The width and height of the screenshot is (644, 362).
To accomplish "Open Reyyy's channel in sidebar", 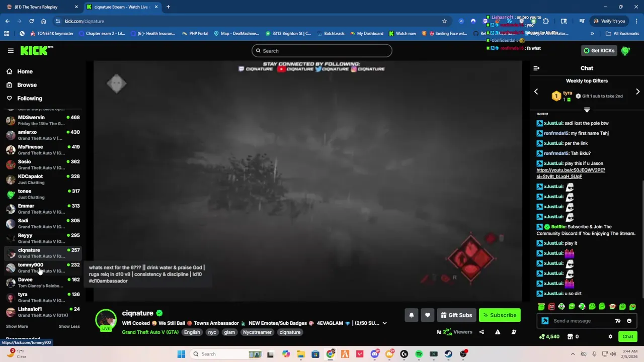I will [x=42, y=238].
